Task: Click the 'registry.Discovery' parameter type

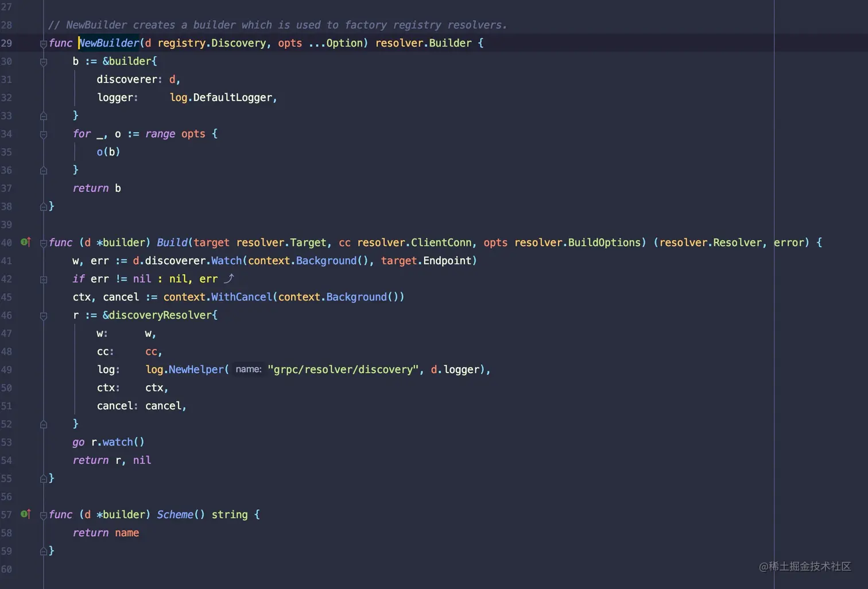Action: [212, 43]
